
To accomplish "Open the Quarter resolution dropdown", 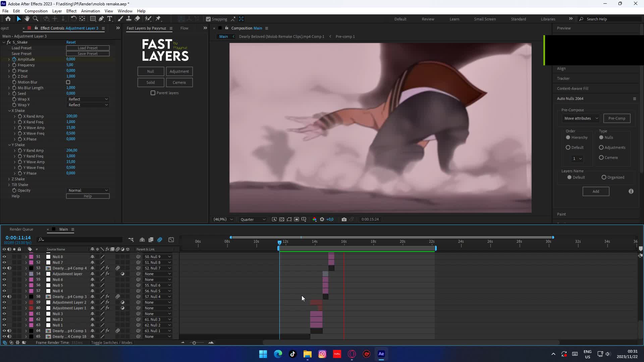I will [x=253, y=219].
